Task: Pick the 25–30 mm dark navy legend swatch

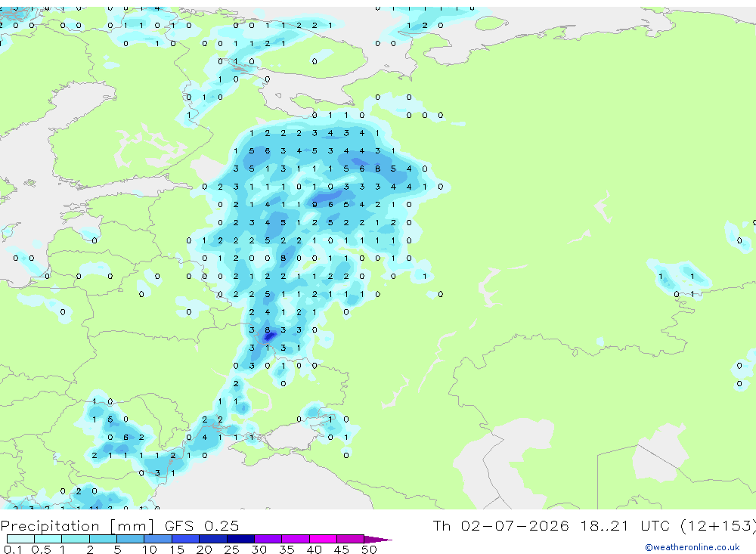Action: 240,539
